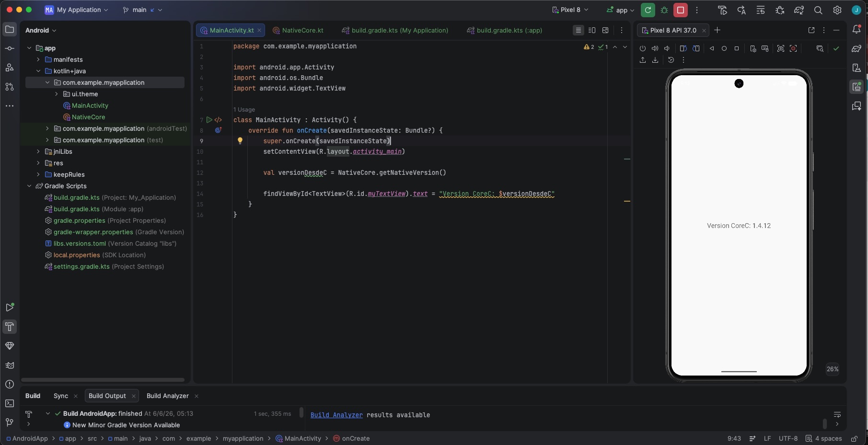868x445 pixels.
Task: Open Search Everywhere magnifier icon
Action: 818,10
